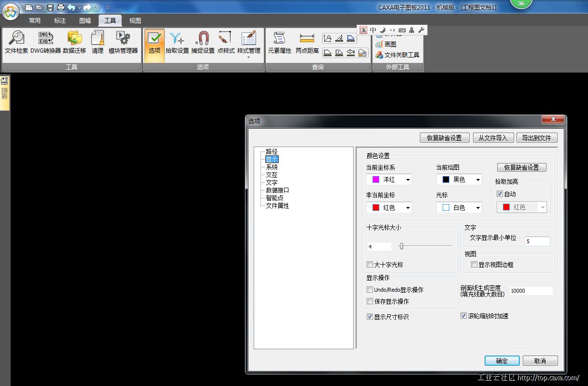Click the 十字光标大小 slider handle
Image resolution: width=588 pixels, height=386 pixels.
point(401,246)
